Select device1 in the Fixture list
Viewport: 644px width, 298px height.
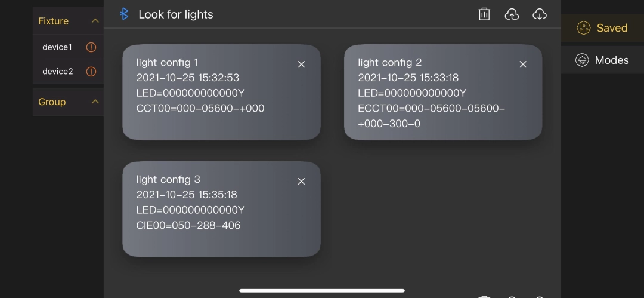(x=57, y=47)
